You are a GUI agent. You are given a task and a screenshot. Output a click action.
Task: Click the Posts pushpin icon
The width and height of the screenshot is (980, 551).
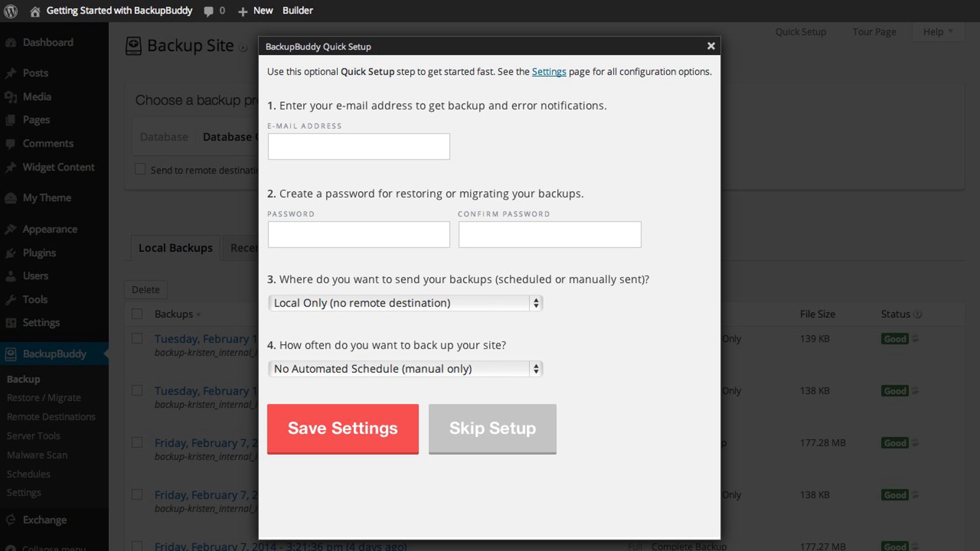pyautogui.click(x=11, y=73)
